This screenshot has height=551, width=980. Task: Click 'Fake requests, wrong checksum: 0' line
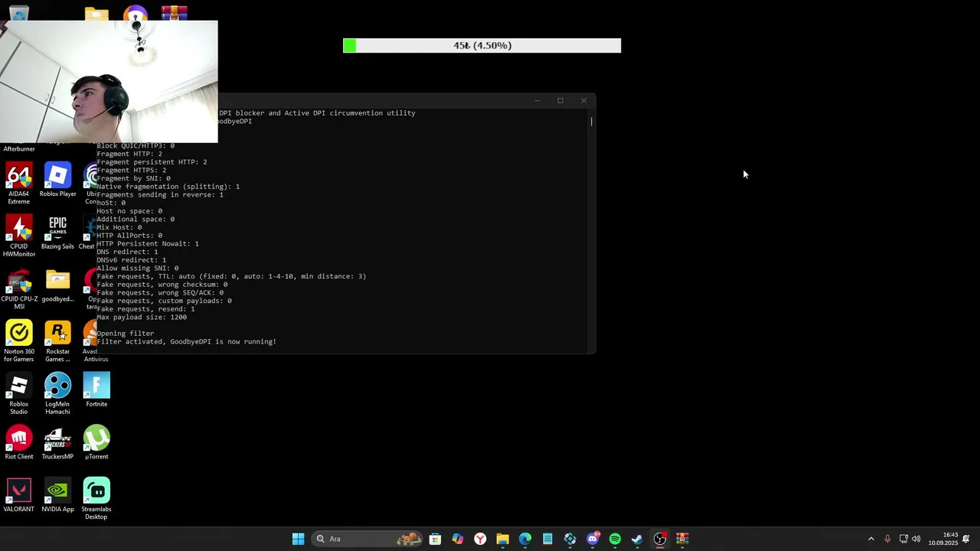[x=162, y=285]
